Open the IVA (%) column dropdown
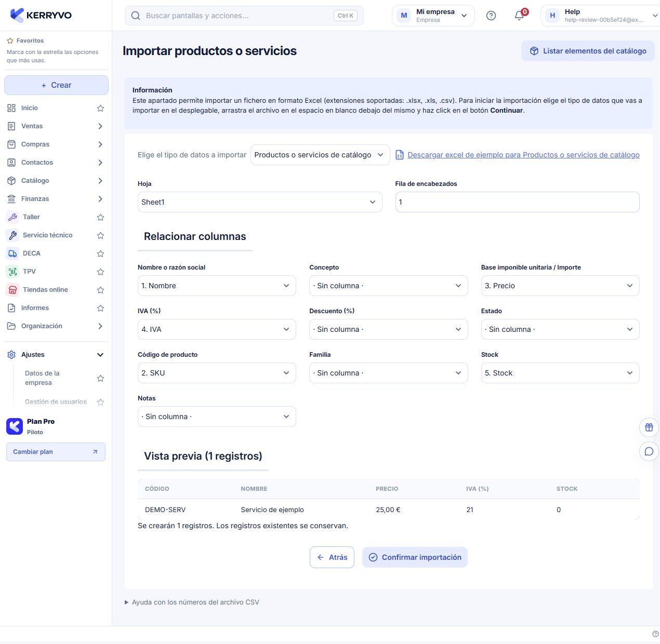Image resolution: width=660 pixels, height=644 pixels. pos(217,329)
